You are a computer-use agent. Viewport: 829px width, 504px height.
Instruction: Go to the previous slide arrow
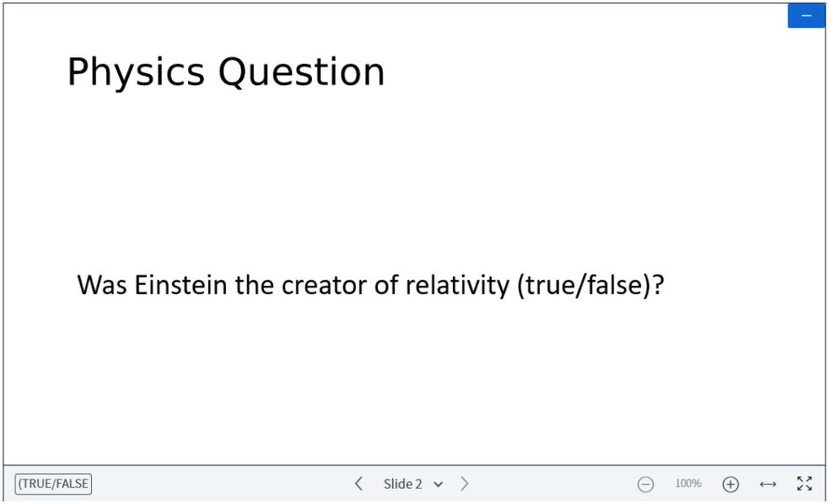358,484
